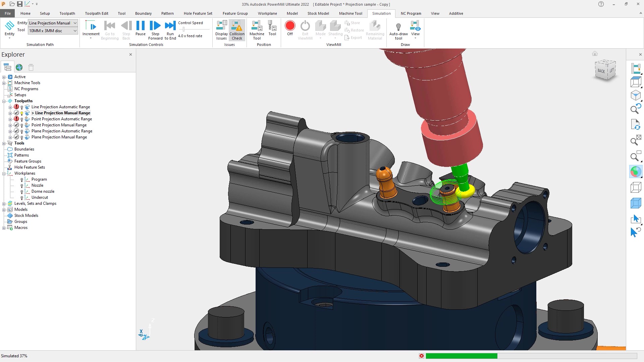This screenshot has width=644, height=362.
Task: Toggle lightbulb for Plane Projection Automatic Range
Action: click(x=22, y=131)
